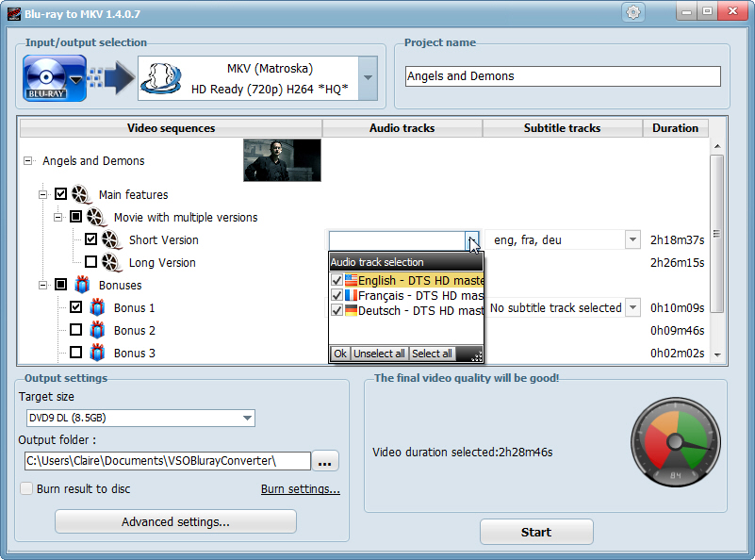The width and height of the screenshot is (755, 560).
Task: Click the Audio tracks column header
Action: click(402, 128)
